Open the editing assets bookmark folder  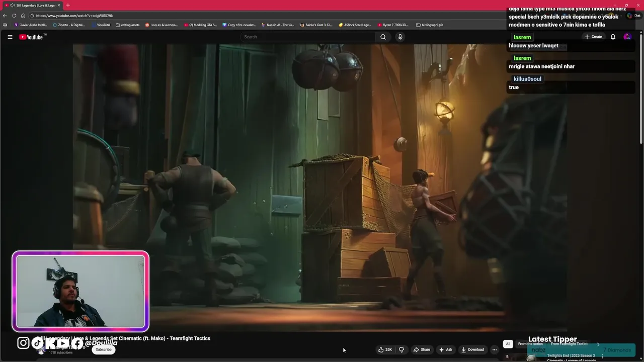[128, 25]
